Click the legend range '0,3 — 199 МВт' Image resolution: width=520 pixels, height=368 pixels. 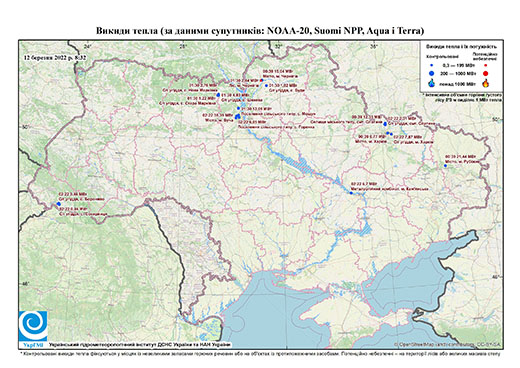click(459, 65)
